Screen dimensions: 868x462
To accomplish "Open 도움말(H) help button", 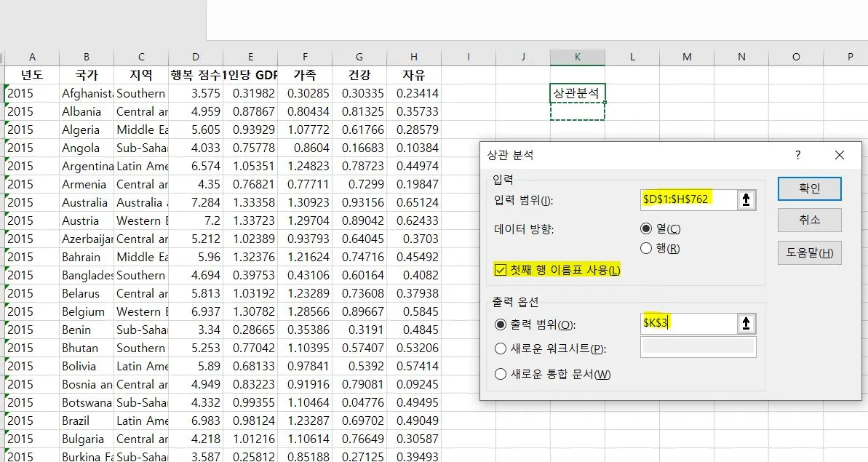I will tap(809, 253).
